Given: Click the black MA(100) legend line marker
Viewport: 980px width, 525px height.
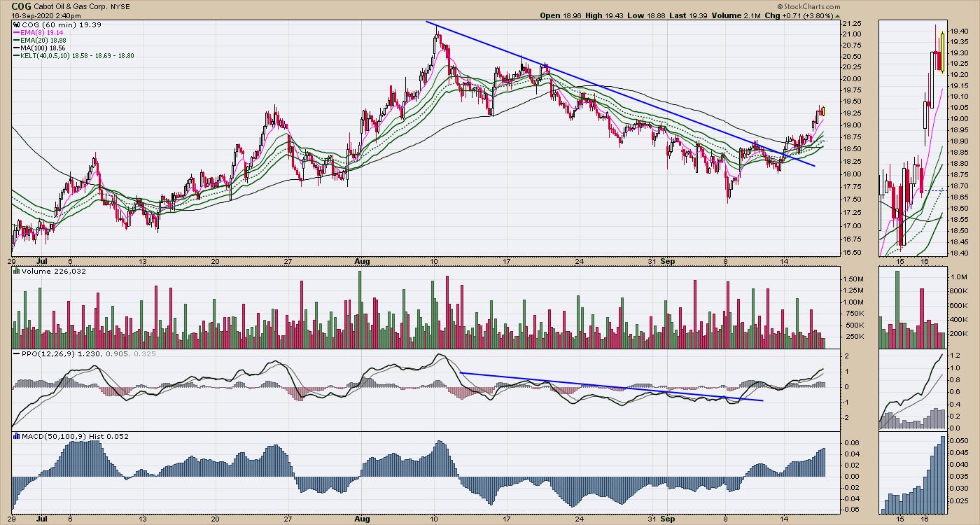Looking at the screenshot, I should coord(17,48).
